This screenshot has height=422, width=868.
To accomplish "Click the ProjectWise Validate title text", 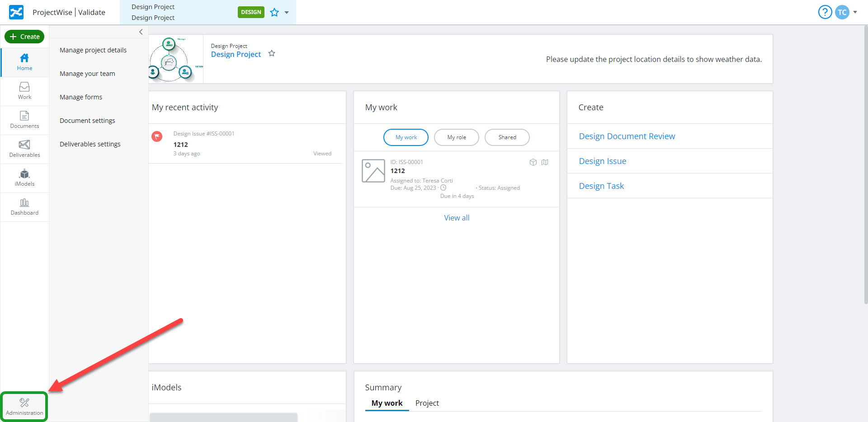I will point(69,12).
